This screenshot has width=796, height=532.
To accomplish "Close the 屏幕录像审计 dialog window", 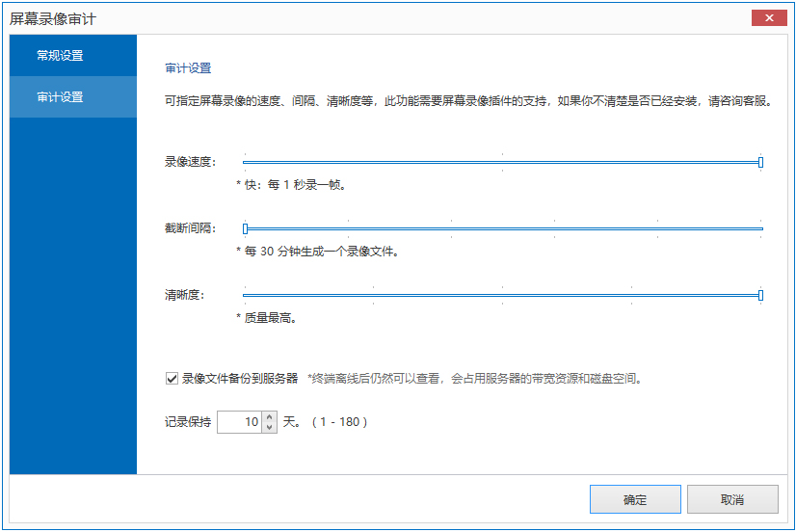I will pyautogui.click(x=769, y=18).
